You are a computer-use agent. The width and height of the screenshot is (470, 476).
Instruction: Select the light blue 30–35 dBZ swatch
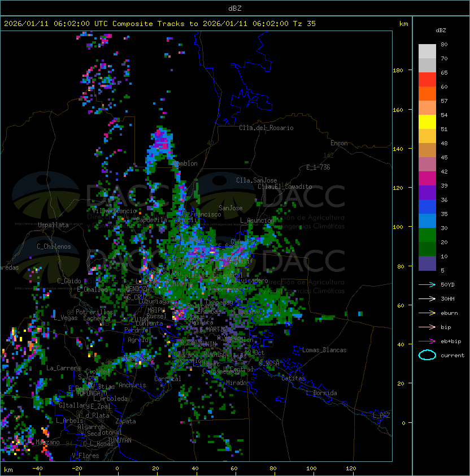tap(427, 221)
